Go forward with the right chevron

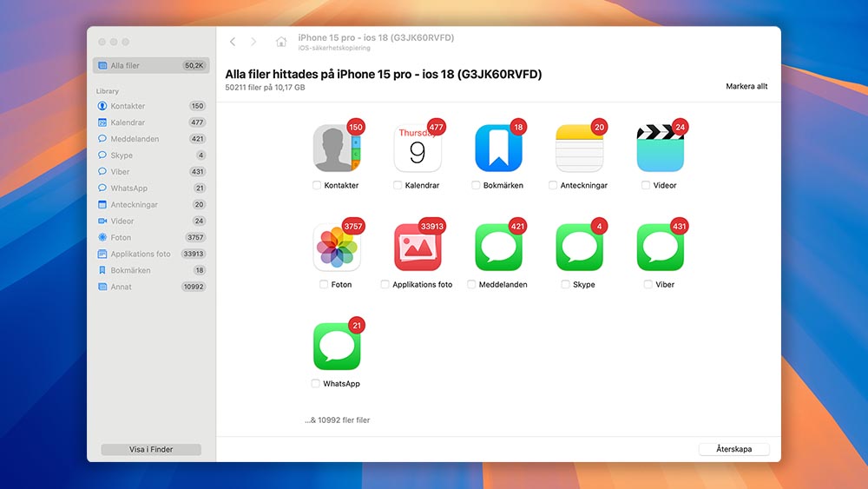tap(253, 42)
